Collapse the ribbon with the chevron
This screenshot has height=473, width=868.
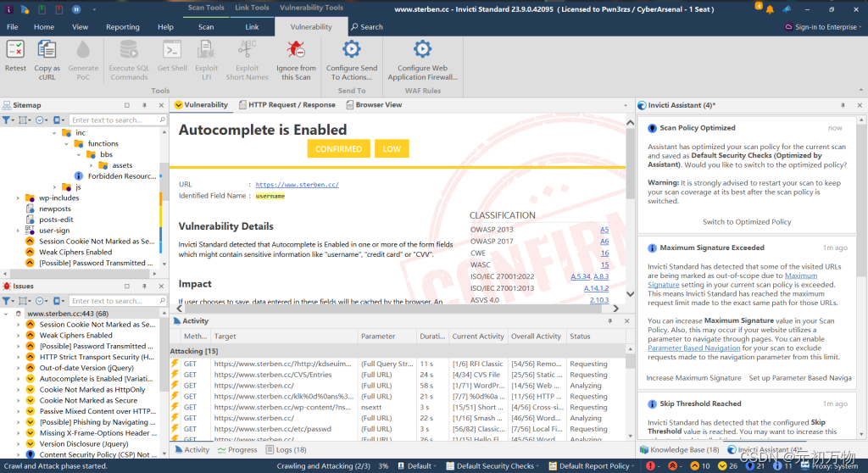tap(861, 90)
